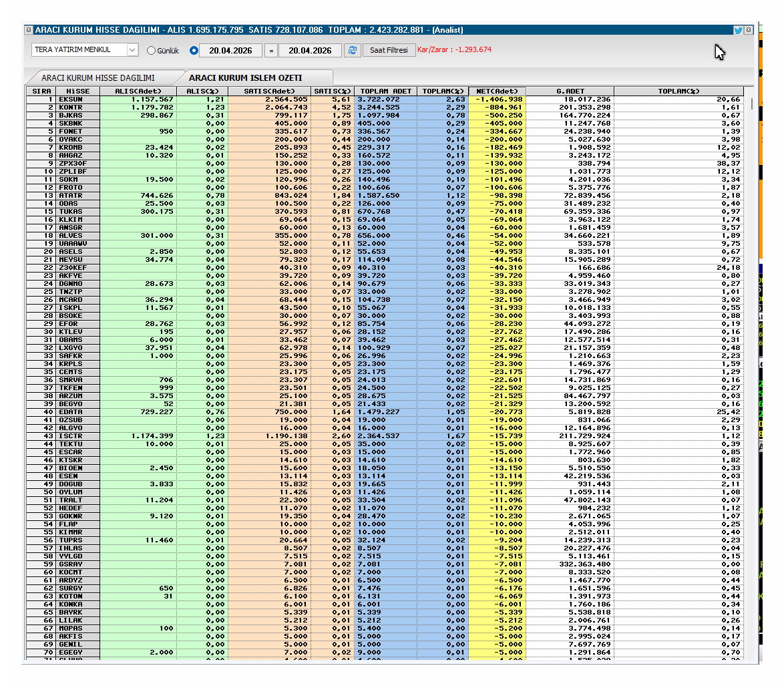
Task: Click the blue refresh icon beside the dates
Action: pyautogui.click(x=352, y=50)
